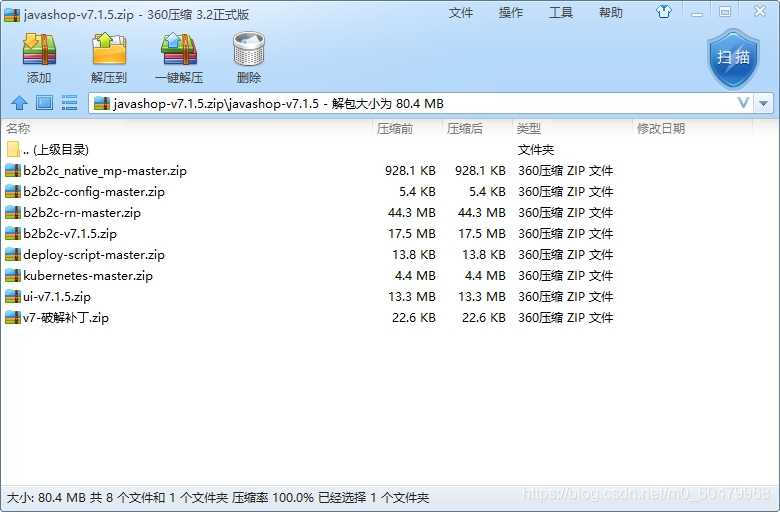Select the .. (上级目录) row
Image resolution: width=780 pixels, height=512 pixels.
coord(390,150)
